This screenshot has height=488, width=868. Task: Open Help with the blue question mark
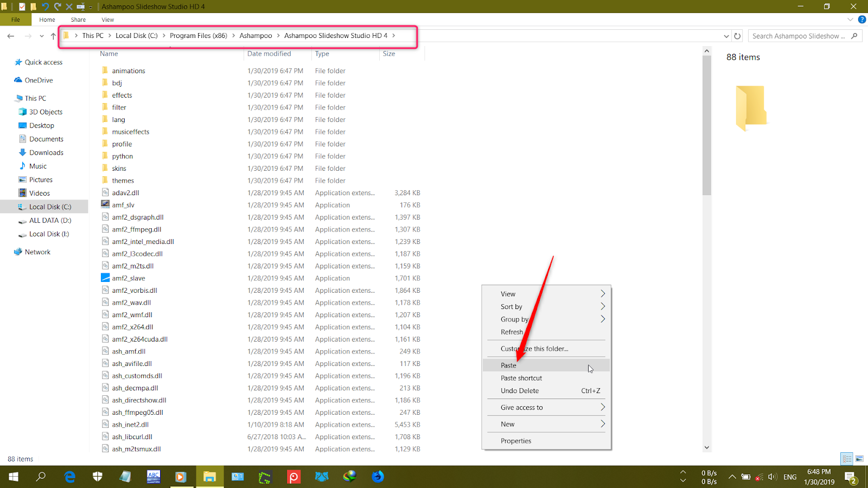click(861, 20)
